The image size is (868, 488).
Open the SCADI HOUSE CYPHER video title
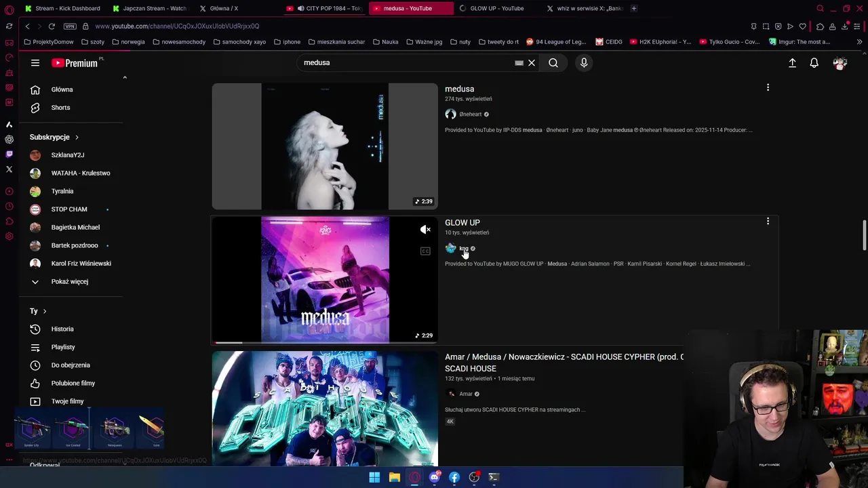pyautogui.click(x=564, y=363)
